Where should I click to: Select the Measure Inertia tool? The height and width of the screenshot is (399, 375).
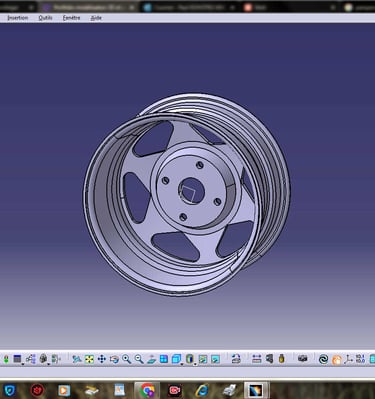tap(282, 359)
